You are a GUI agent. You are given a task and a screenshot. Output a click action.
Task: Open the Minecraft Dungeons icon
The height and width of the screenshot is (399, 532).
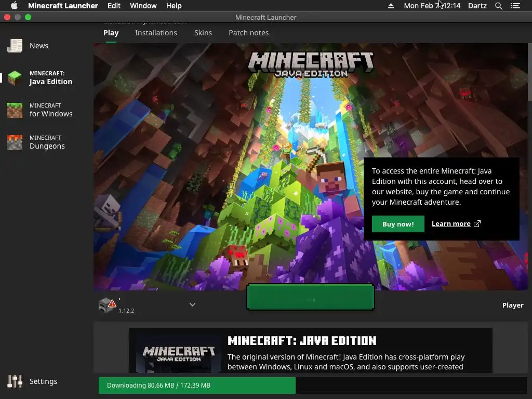coord(15,142)
